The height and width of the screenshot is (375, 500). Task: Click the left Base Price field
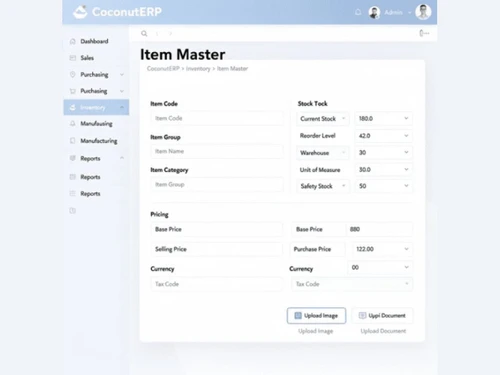[x=217, y=229]
